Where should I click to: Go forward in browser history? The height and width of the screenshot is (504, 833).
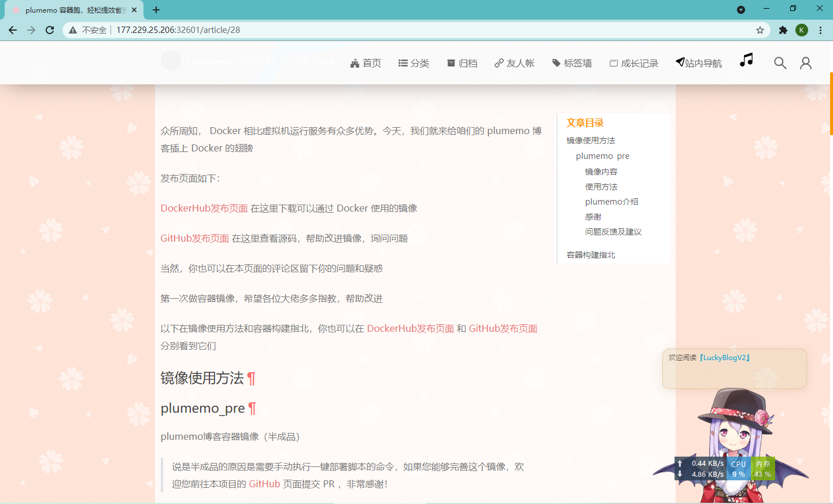(x=31, y=30)
